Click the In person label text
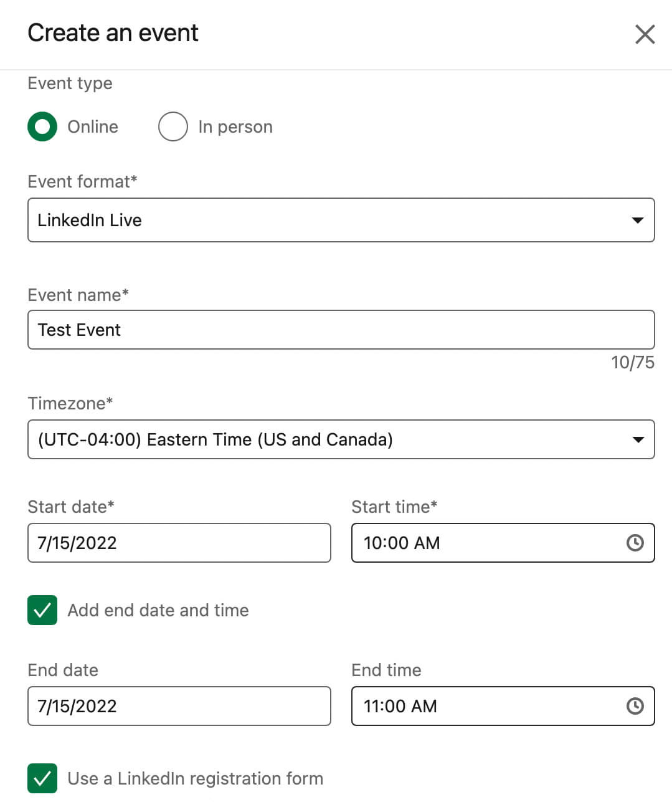The width and height of the screenshot is (672, 802). tap(235, 127)
